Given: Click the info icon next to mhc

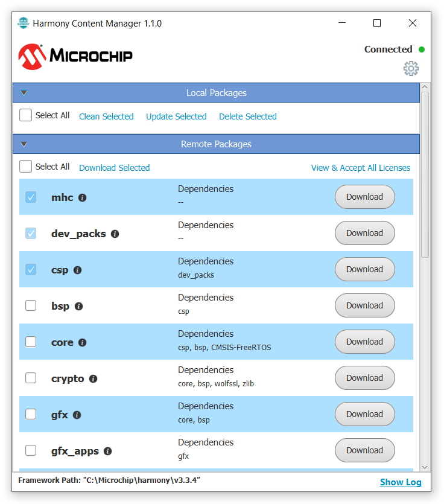Looking at the screenshot, I should coord(83,197).
